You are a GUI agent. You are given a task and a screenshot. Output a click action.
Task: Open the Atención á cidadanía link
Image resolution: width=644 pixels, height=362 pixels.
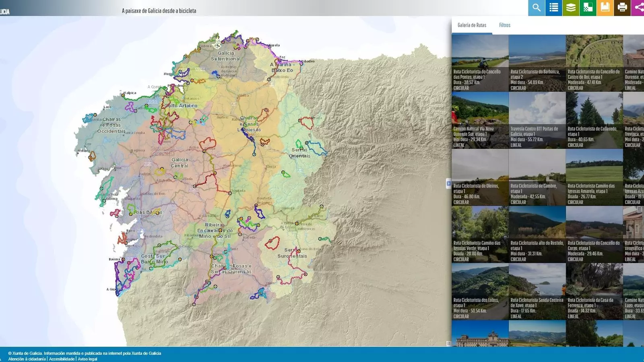[x=27, y=359]
